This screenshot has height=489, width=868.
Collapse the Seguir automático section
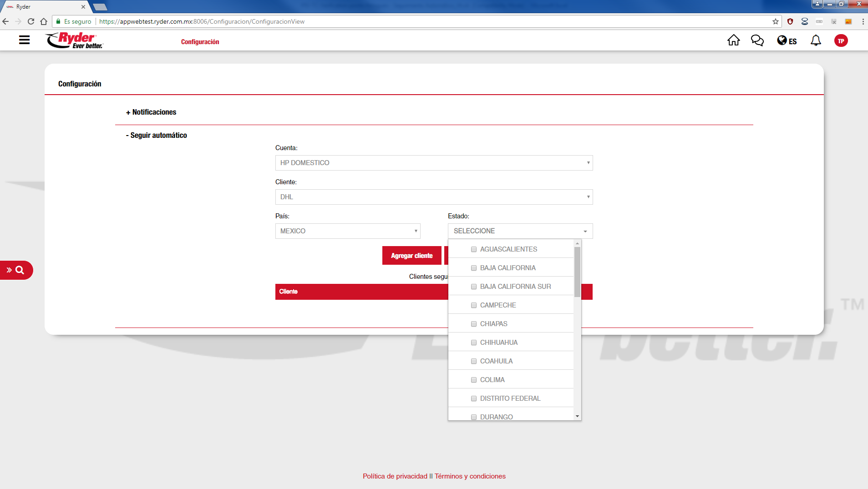[156, 136]
